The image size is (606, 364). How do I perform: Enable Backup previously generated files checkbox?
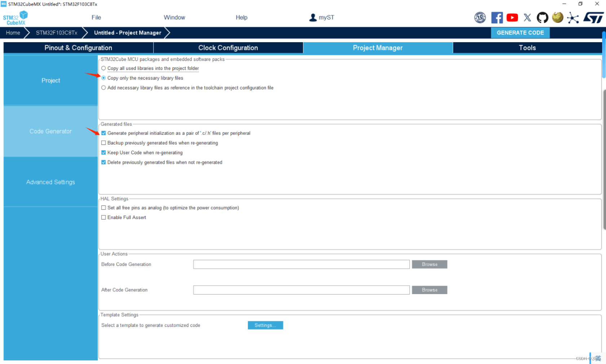[x=104, y=143]
